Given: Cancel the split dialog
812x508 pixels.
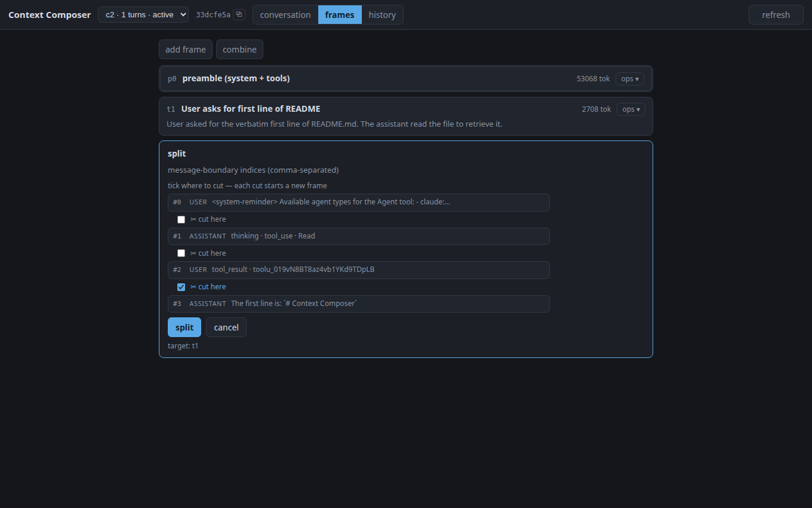Looking at the screenshot, I should click(x=226, y=328).
